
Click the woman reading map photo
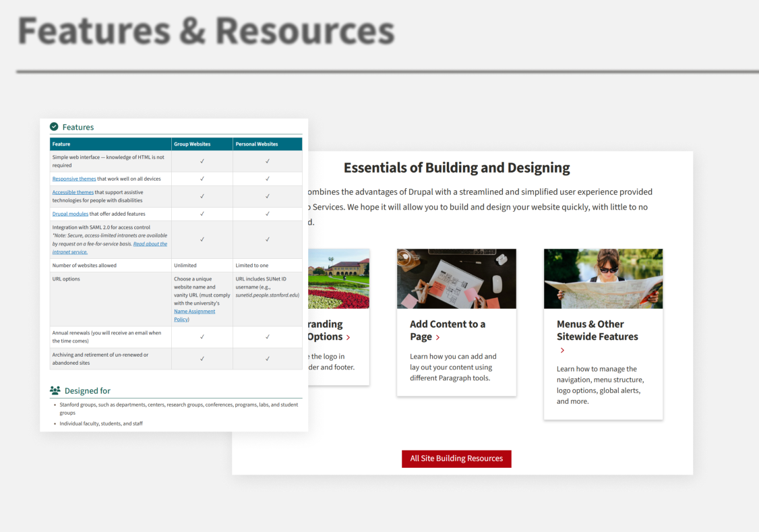pos(603,279)
